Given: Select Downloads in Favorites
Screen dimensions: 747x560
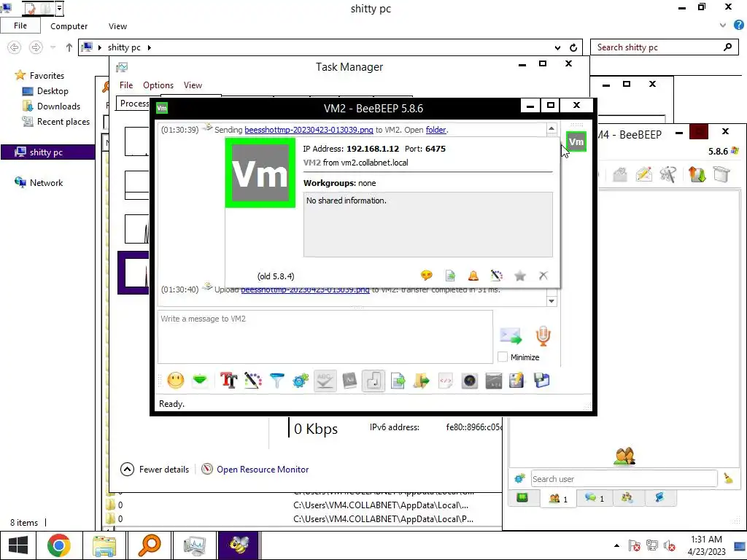Looking at the screenshot, I should (x=52, y=106).
